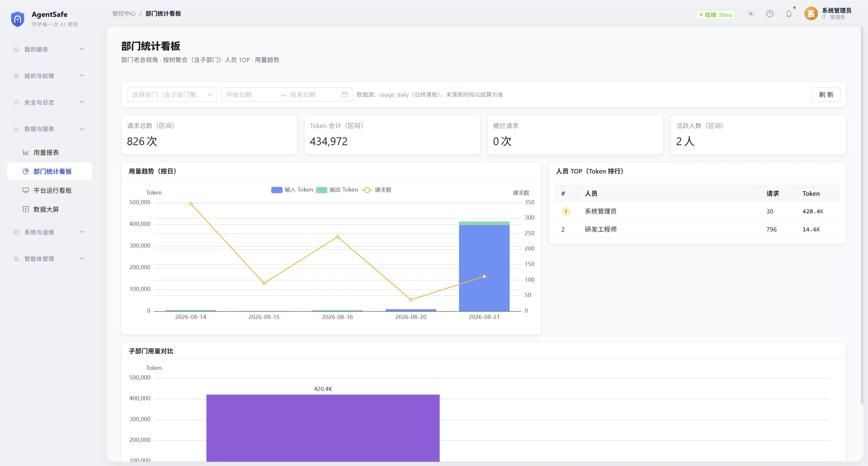
Task: Click the 2 人 active users value
Action: pos(685,141)
